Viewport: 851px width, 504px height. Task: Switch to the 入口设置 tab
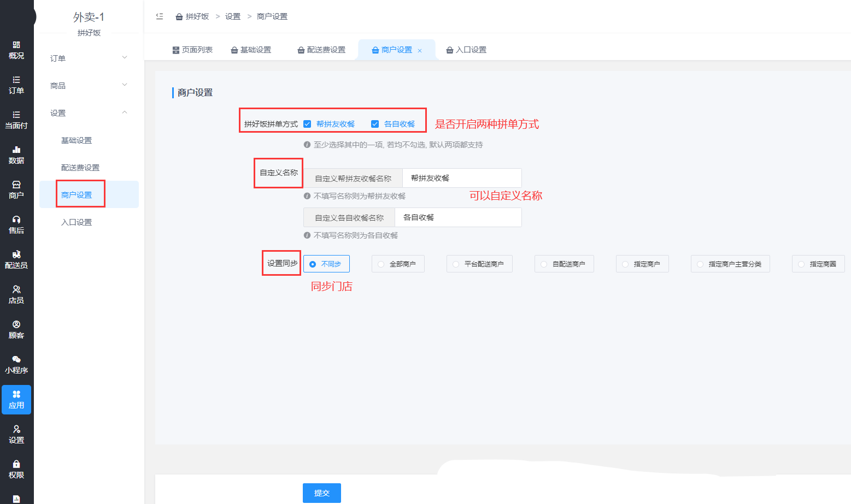tap(466, 50)
